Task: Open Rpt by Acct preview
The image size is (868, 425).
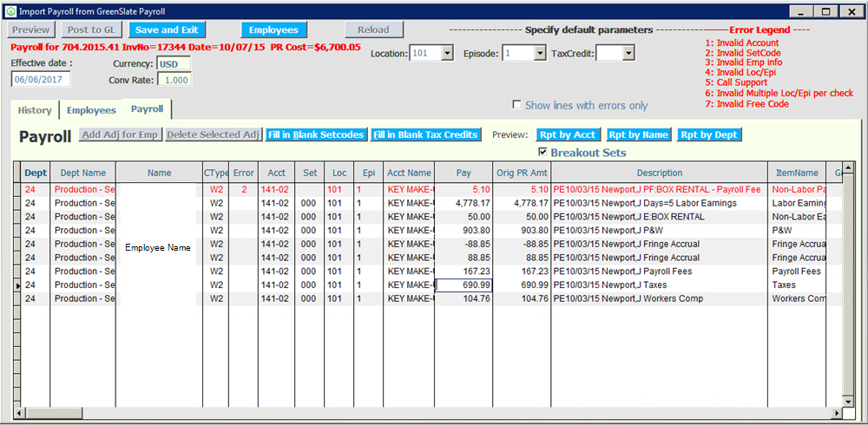Action: 569,134
